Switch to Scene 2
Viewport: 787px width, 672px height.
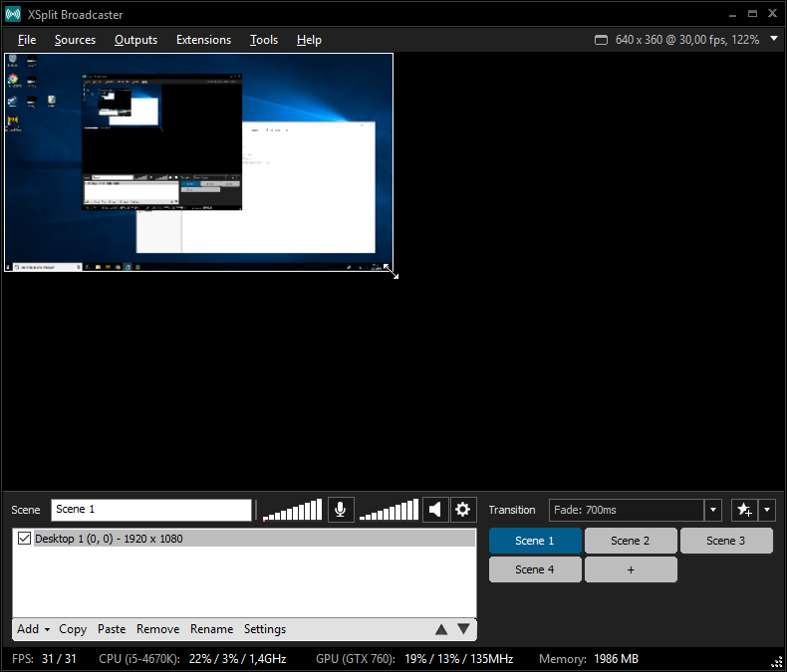pyautogui.click(x=631, y=541)
